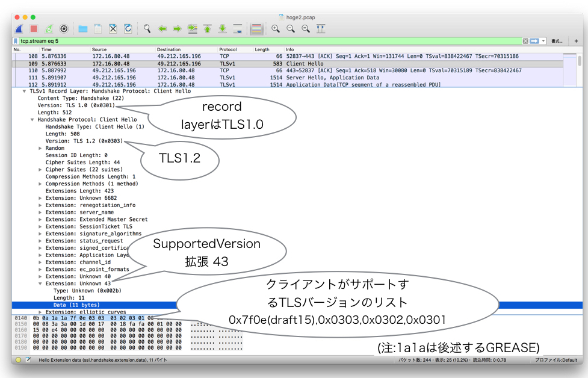Open capture options via the gear icon

[x=64, y=29]
